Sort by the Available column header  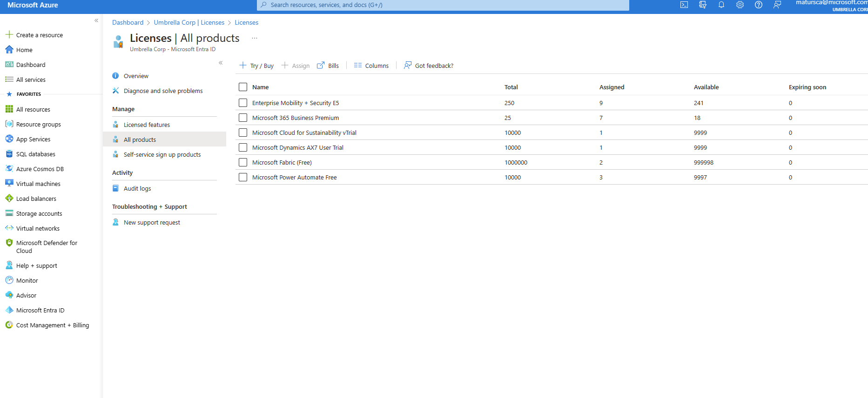pos(706,87)
